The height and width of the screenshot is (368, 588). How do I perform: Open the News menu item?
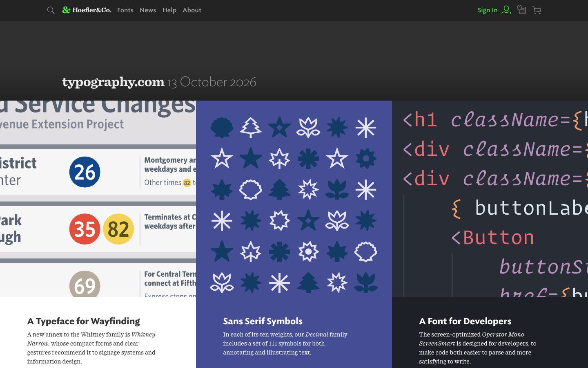tap(148, 10)
